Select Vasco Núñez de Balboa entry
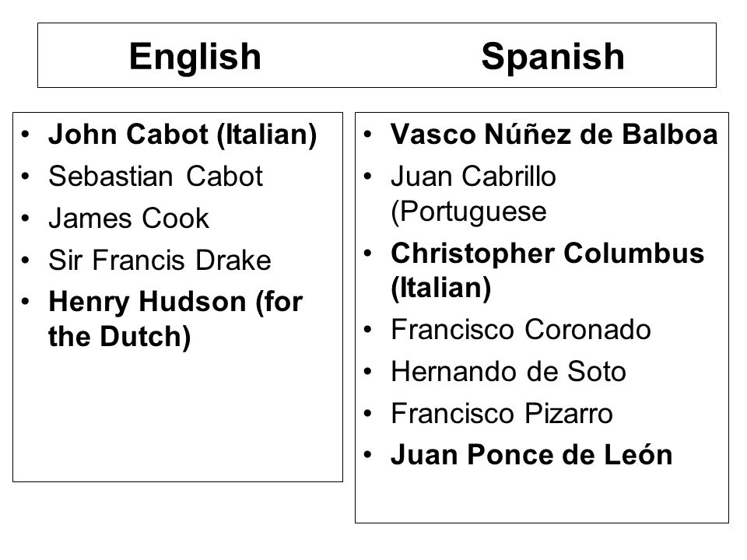 click(x=554, y=134)
